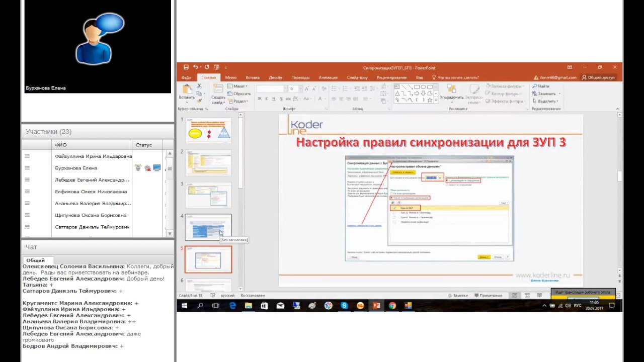Switch to the Слайд-шоу ribbon tab

pos(357,77)
